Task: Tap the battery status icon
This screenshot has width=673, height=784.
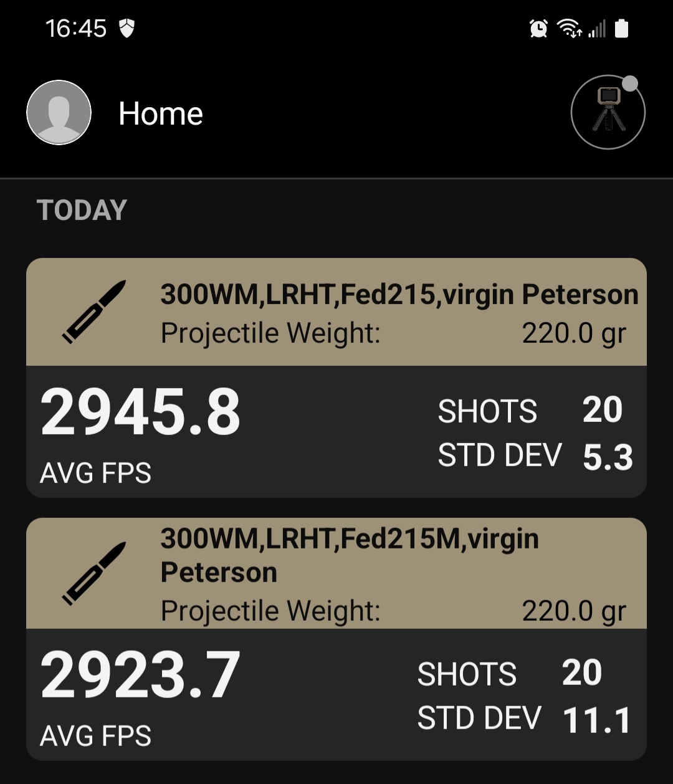Action: (621, 29)
